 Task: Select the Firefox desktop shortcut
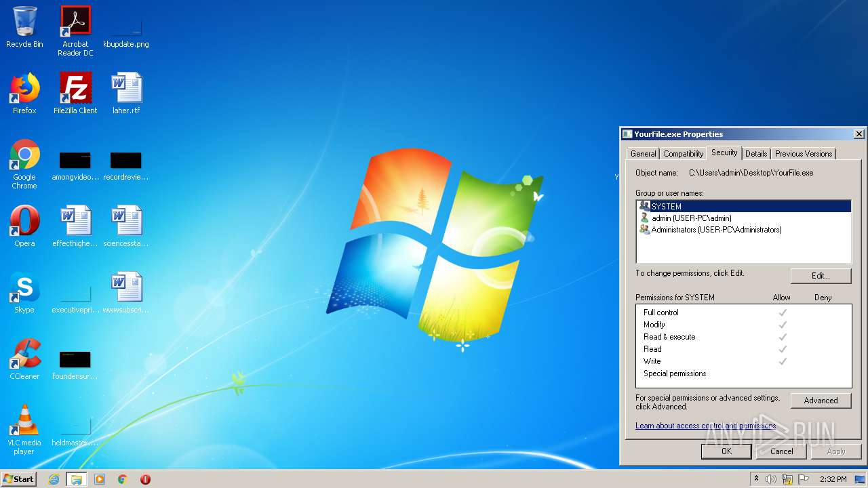[24, 94]
